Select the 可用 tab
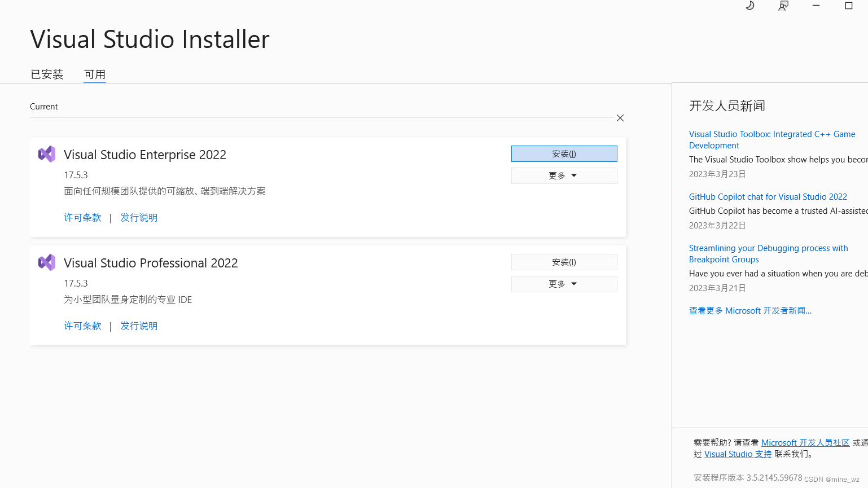868x488 pixels. (94, 74)
